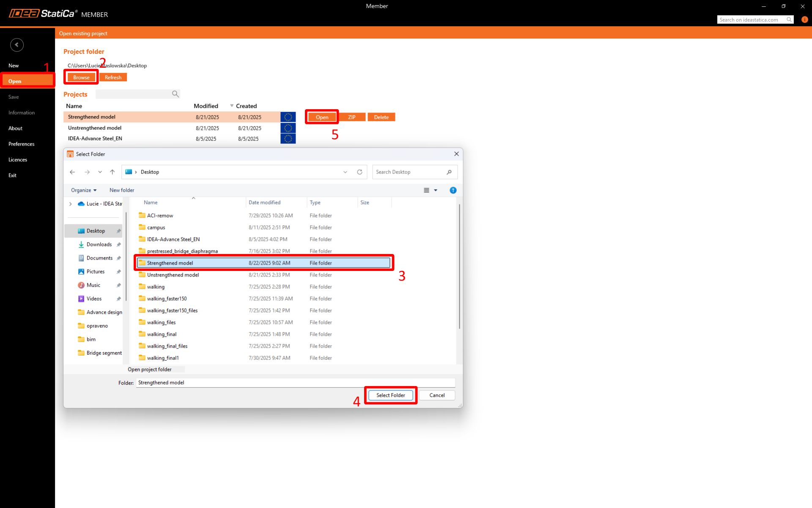
Task: Click the Search Desktop input field
Action: [x=408, y=172]
